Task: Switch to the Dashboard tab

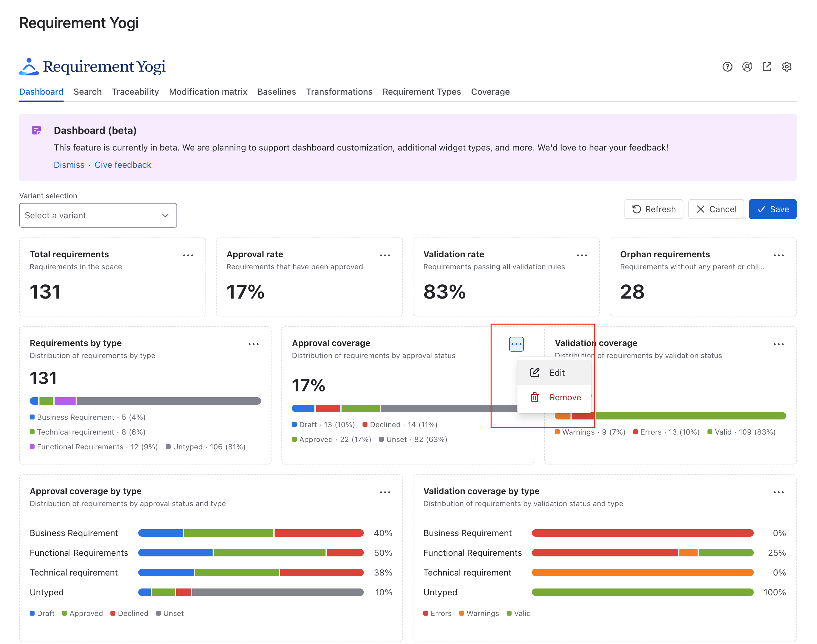Action: click(x=41, y=92)
